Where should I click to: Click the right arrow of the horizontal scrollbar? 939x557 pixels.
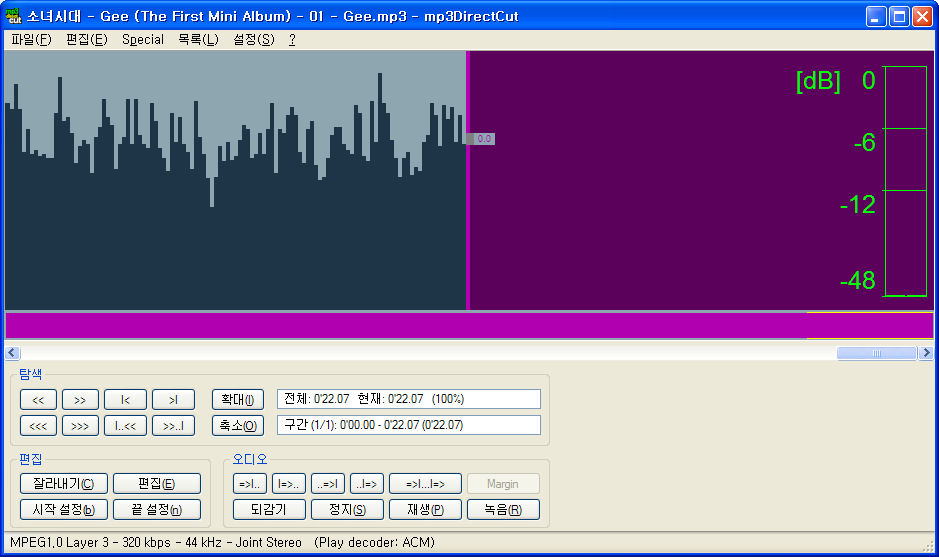(x=926, y=353)
